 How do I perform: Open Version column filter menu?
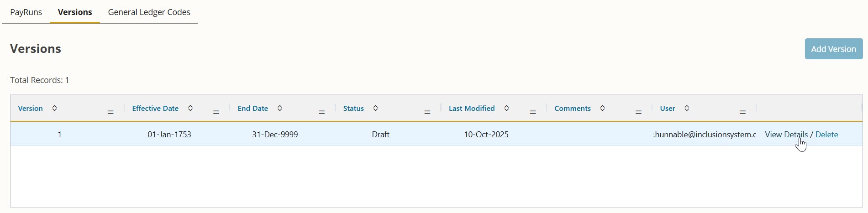click(x=110, y=112)
